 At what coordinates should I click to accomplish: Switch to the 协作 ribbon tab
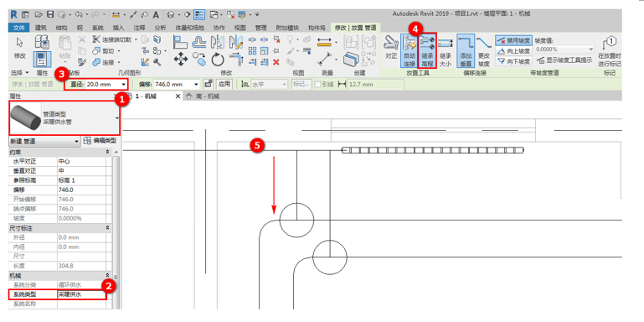pos(219,28)
